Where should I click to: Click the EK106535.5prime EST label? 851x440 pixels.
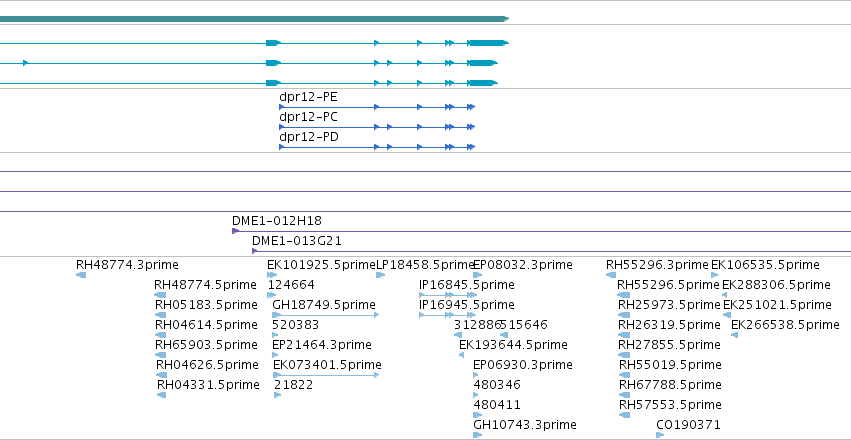[765, 265]
